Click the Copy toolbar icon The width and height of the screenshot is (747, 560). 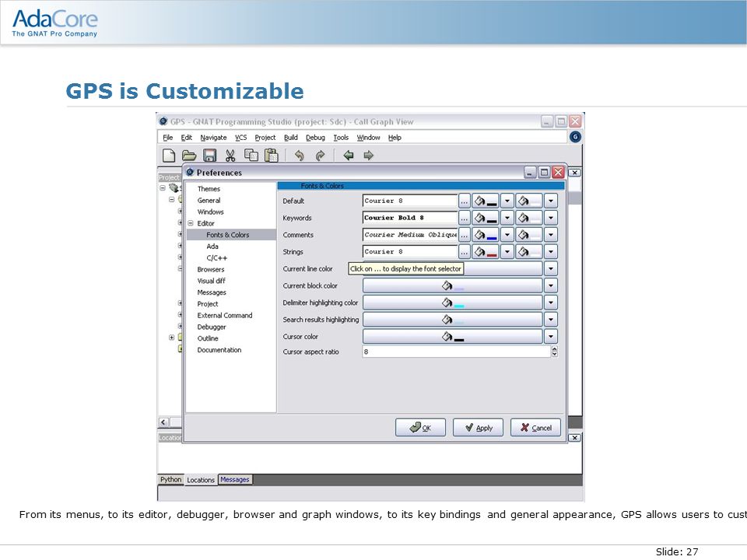251,156
